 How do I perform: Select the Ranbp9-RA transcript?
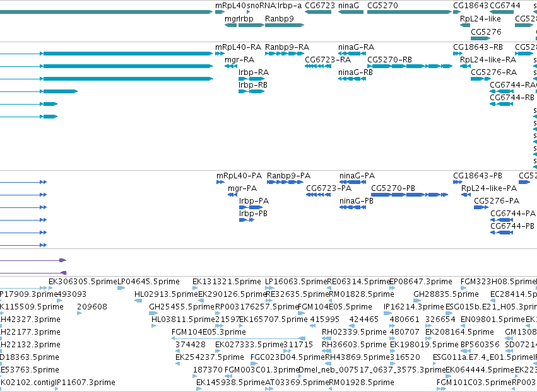pos(284,54)
